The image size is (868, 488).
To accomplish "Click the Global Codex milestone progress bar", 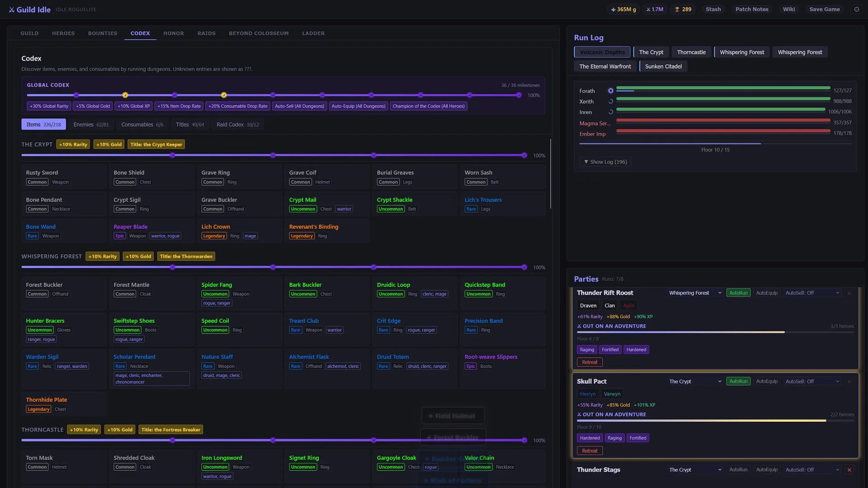I will coord(273,95).
